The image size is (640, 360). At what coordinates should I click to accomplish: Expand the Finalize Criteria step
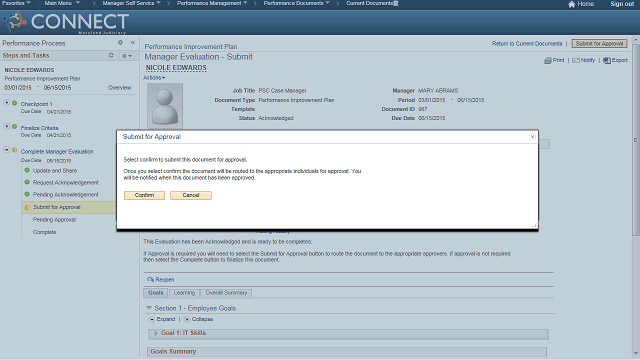tap(7, 127)
